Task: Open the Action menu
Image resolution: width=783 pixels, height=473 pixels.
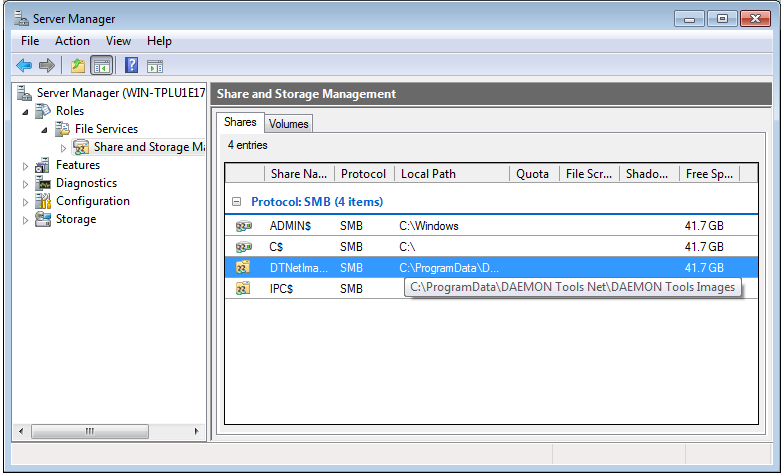Action: click(x=72, y=41)
